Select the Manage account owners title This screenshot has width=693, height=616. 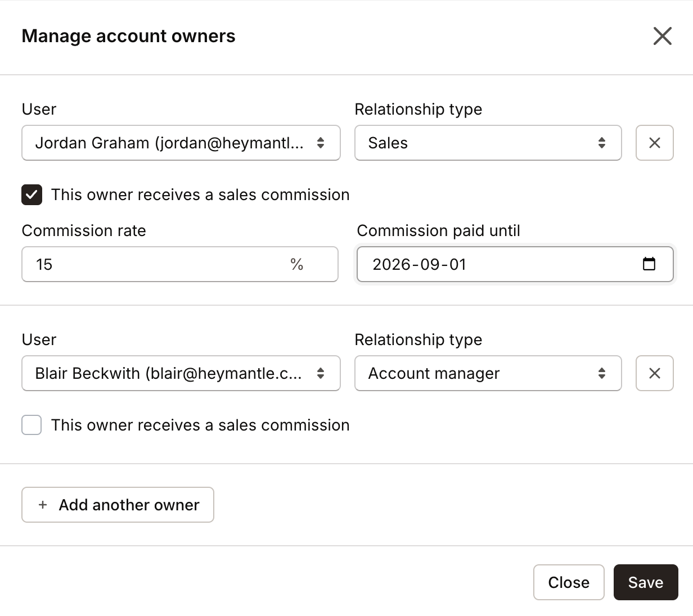click(128, 35)
